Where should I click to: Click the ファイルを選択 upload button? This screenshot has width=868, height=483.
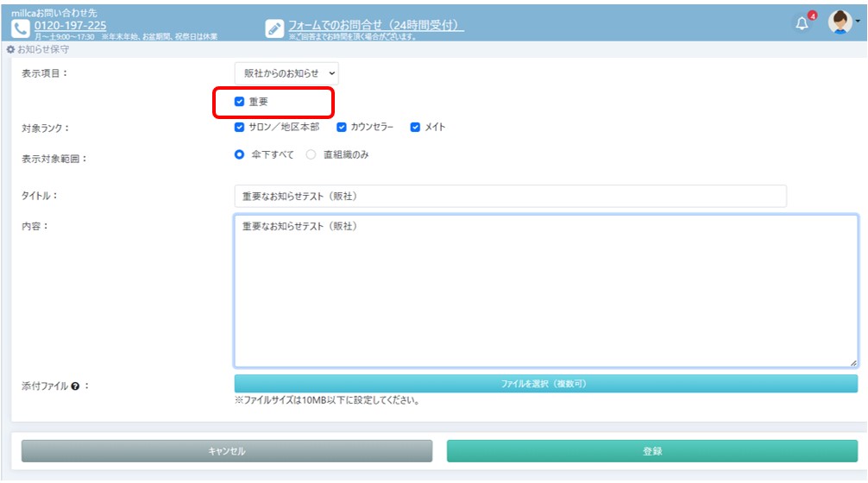pos(545,384)
